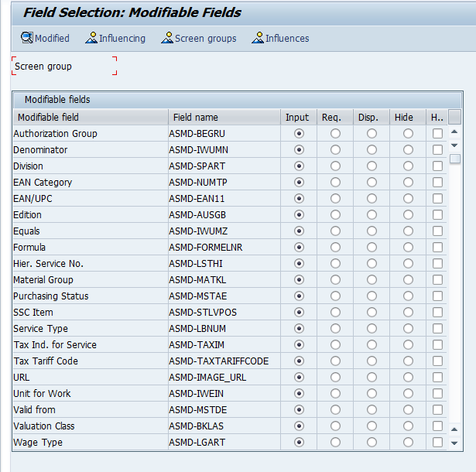The height and width of the screenshot is (472, 476).
Task: Click table settings icon in header corner
Action: tap(454, 117)
